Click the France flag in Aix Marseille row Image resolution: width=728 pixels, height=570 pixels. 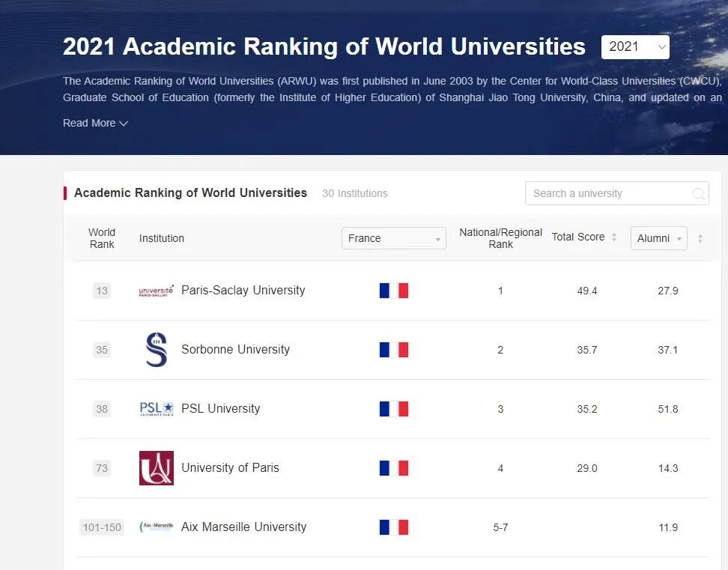394,527
